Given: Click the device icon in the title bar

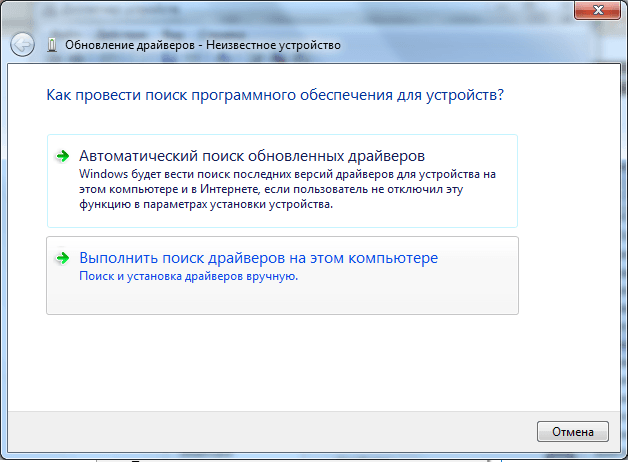Looking at the screenshot, I should (52, 45).
